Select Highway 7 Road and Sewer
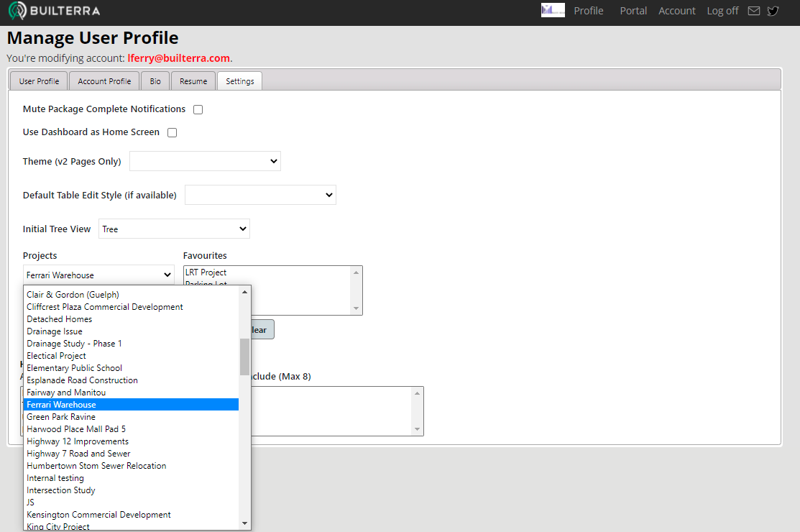 click(131, 454)
